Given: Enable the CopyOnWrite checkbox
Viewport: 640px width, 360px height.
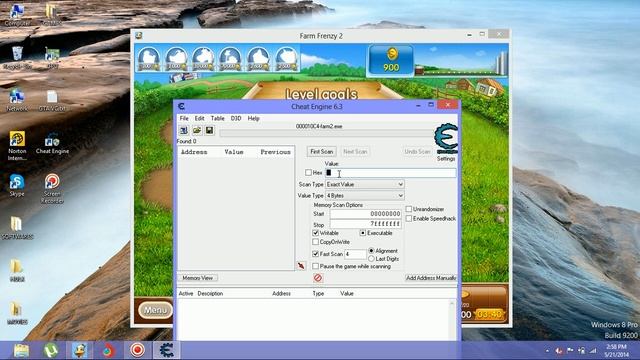Looking at the screenshot, I should coord(316,242).
